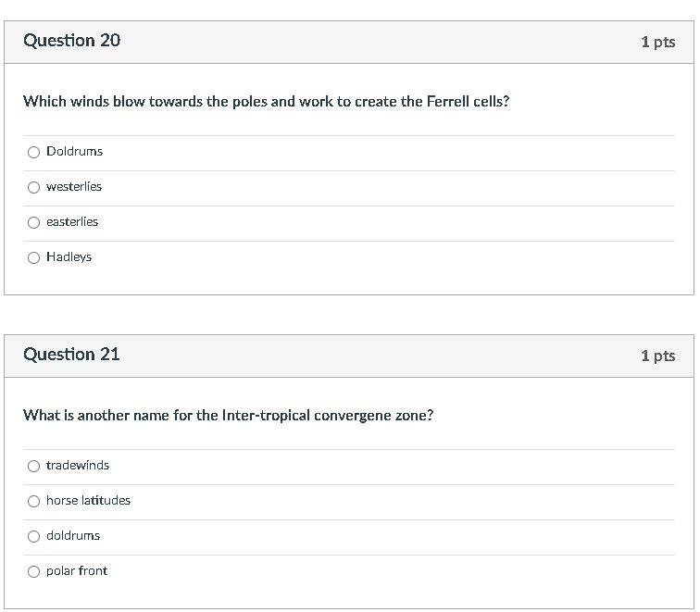Click the 1 pts label of Question 21
The height and width of the screenshot is (612, 700).
[x=658, y=356]
